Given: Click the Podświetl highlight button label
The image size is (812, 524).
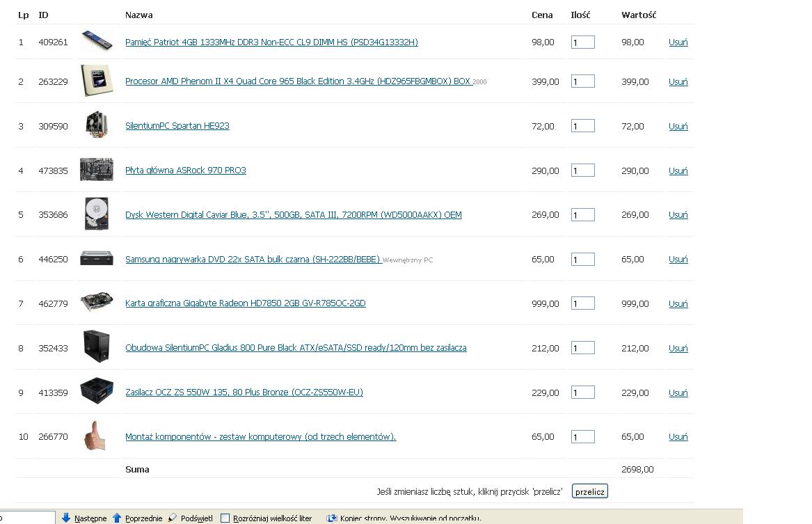Looking at the screenshot, I should (196, 518).
